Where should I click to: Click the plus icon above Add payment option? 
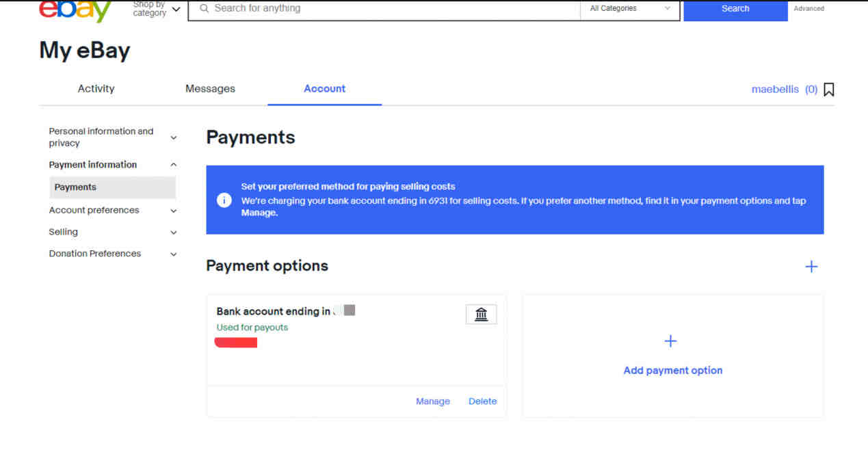(x=670, y=341)
